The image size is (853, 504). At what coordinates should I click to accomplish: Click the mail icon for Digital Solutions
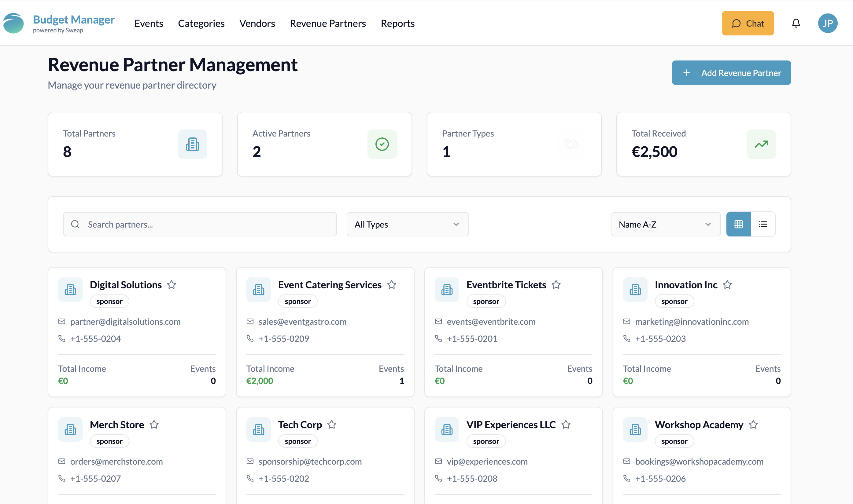tap(61, 322)
